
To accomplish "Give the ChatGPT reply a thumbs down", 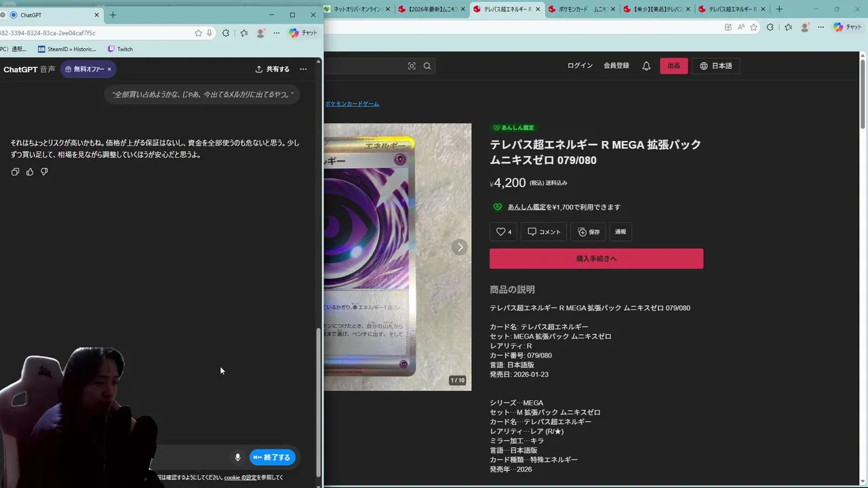I will click(44, 172).
